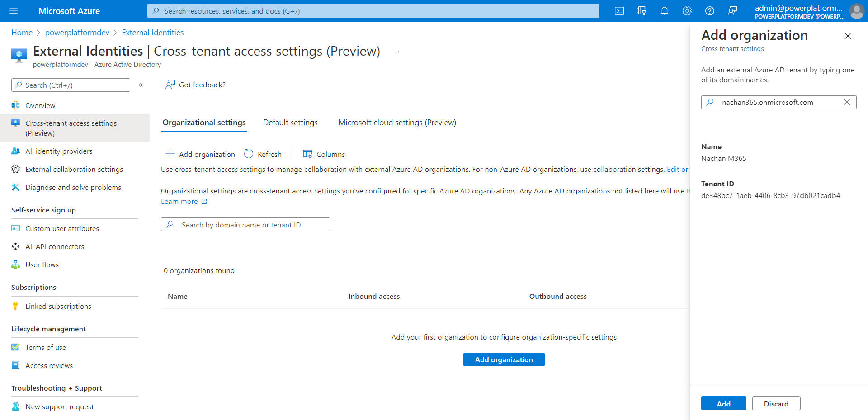This screenshot has width=868, height=420.
Task: Open portal settings gear icon
Action: (x=687, y=11)
